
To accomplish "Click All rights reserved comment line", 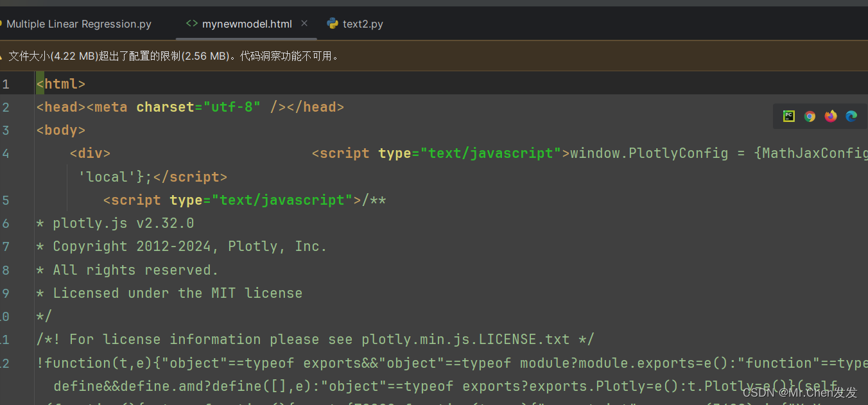I will (x=128, y=270).
